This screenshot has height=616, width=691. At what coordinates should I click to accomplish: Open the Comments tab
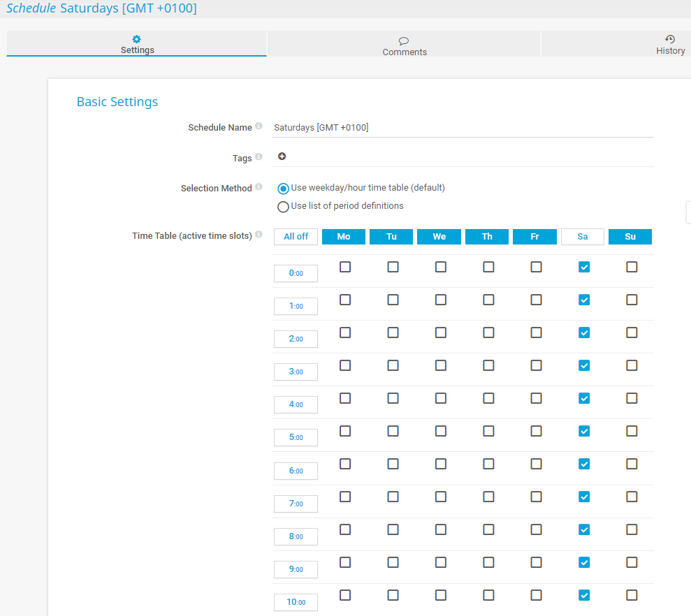click(x=404, y=45)
